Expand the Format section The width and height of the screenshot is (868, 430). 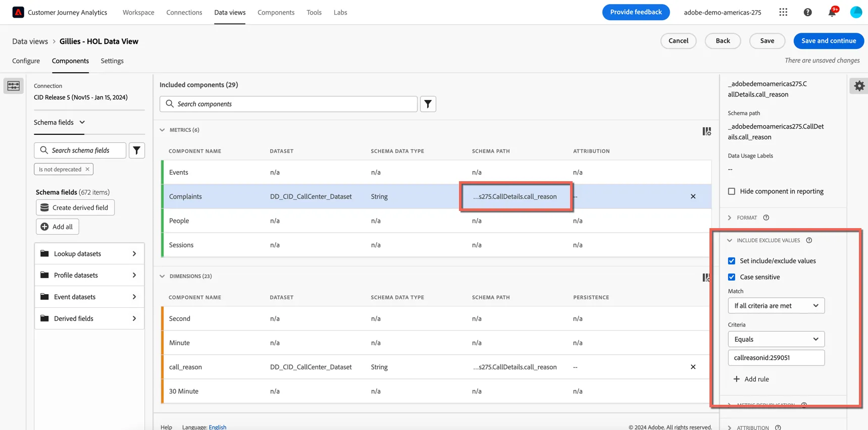730,218
